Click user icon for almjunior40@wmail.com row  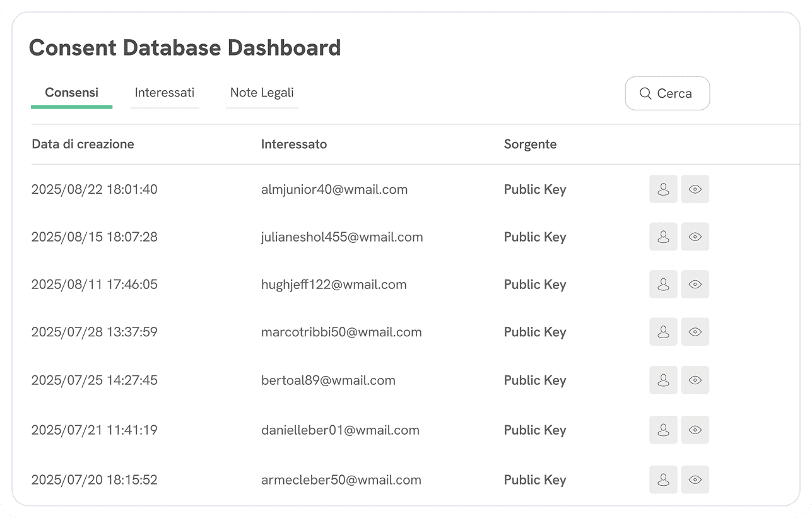pyautogui.click(x=663, y=189)
